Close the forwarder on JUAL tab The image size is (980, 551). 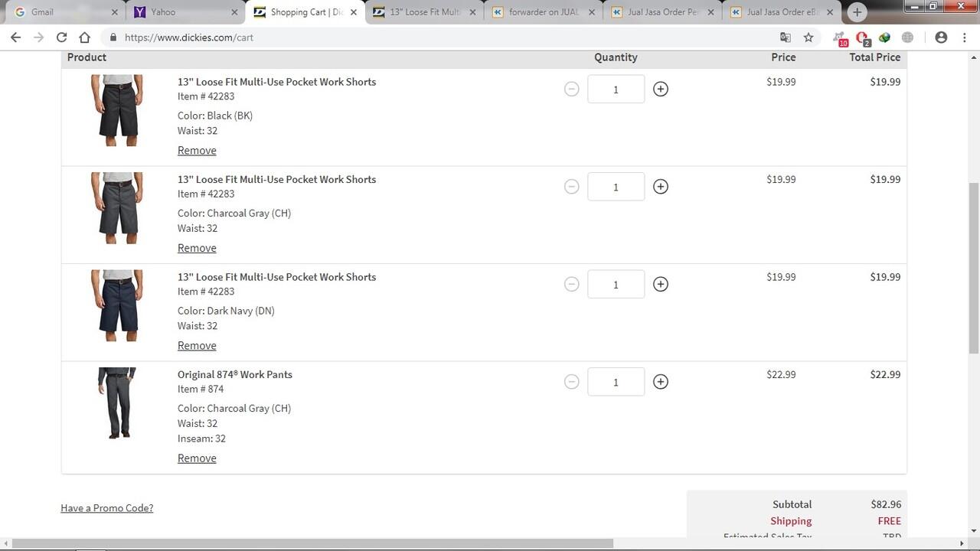click(x=592, y=12)
